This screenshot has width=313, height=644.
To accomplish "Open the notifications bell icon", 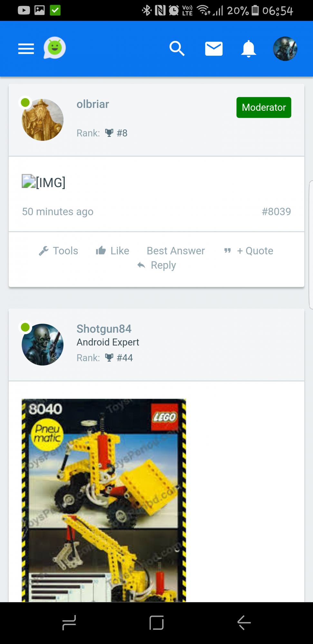I will pyautogui.click(x=249, y=49).
